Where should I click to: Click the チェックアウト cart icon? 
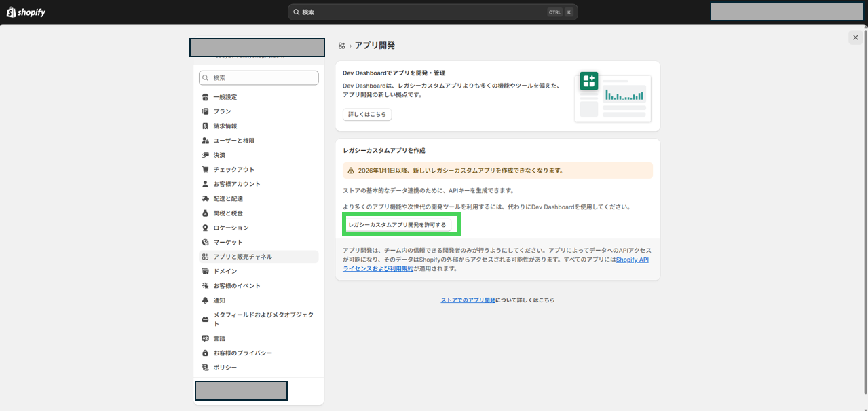(x=205, y=170)
